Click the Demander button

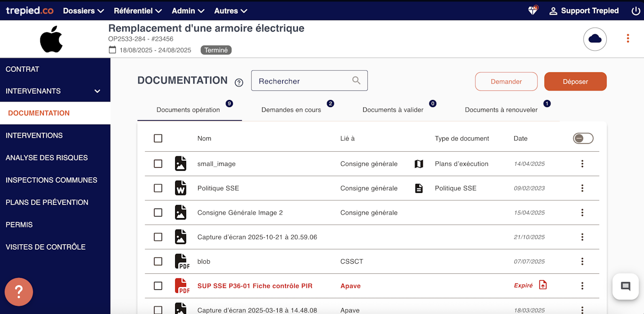[x=506, y=81]
